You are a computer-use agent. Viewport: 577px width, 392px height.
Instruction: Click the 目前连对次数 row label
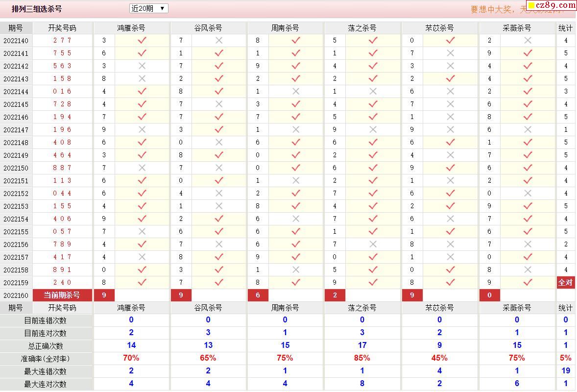[x=45, y=334]
